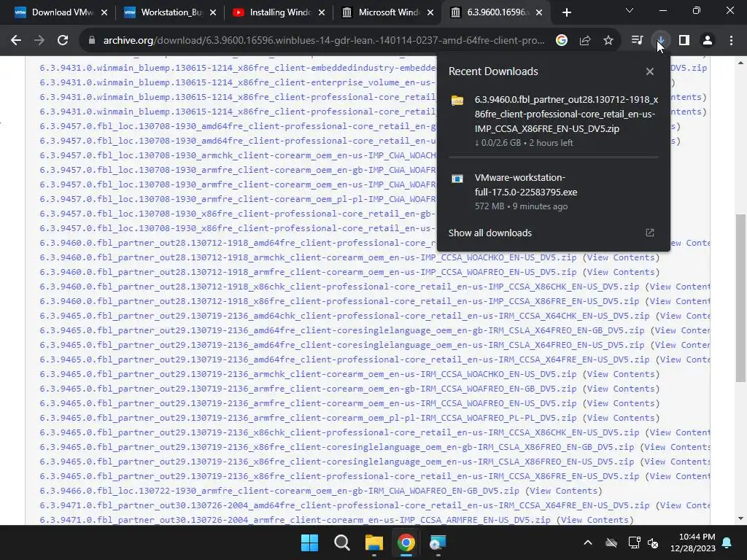Open the side panel icon
The width and height of the screenshot is (747, 560).
pyautogui.click(x=684, y=41)
